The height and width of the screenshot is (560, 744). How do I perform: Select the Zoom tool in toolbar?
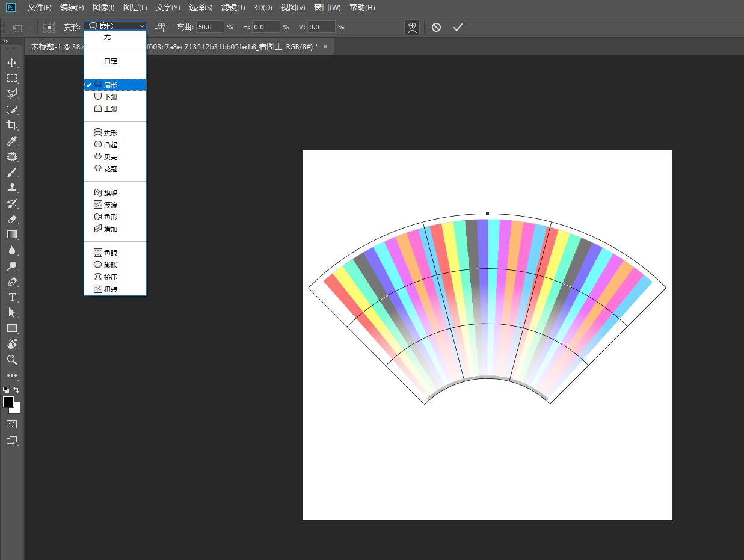(x=11, y=360)
